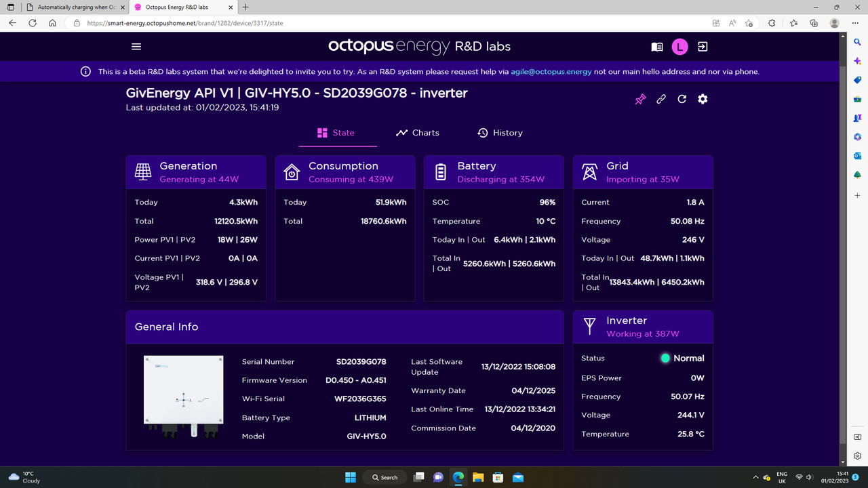Open device settings gear icon

703,99
